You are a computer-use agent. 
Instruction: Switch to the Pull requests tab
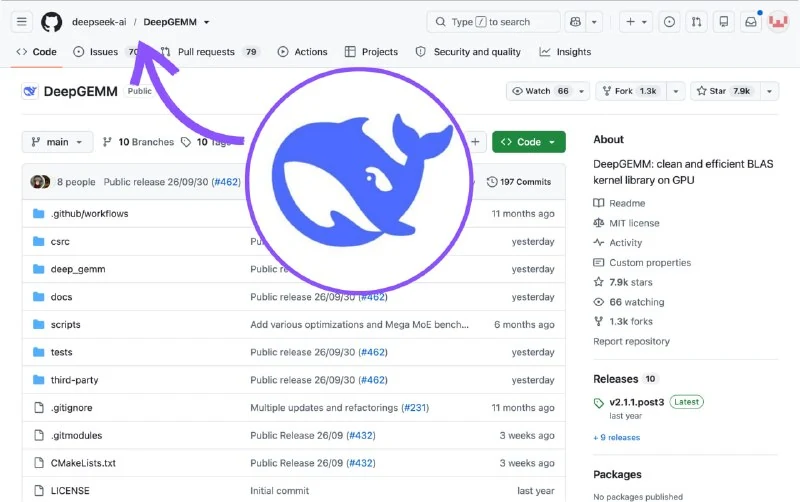(210, 52)
